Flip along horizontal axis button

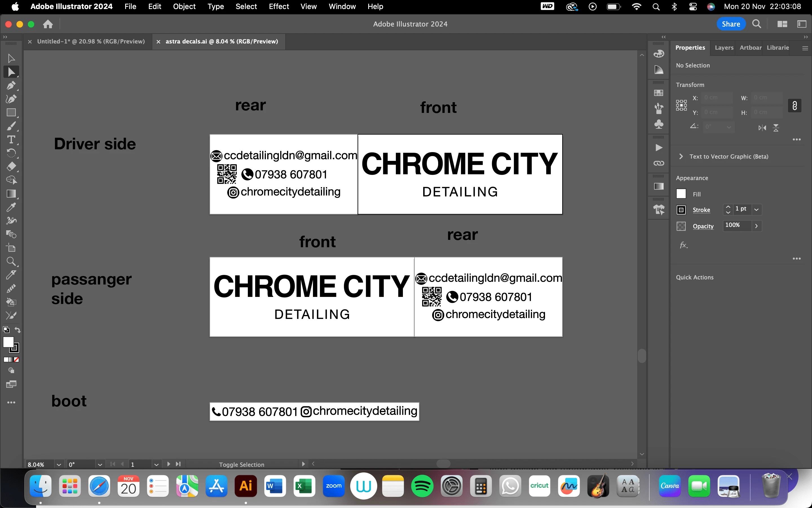pyautogui.click(x=762, y=128)
